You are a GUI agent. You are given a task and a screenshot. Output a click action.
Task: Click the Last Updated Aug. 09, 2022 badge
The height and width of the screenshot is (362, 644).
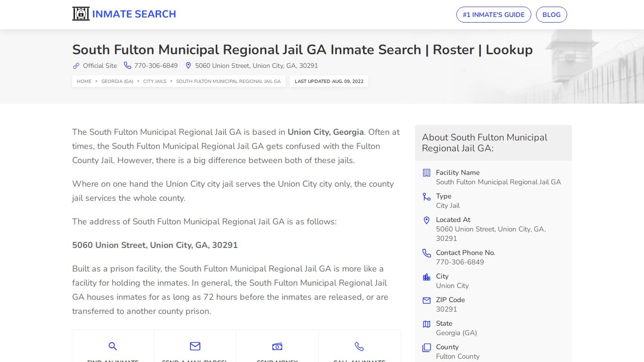pyautogui.click(x=329, y=81)
